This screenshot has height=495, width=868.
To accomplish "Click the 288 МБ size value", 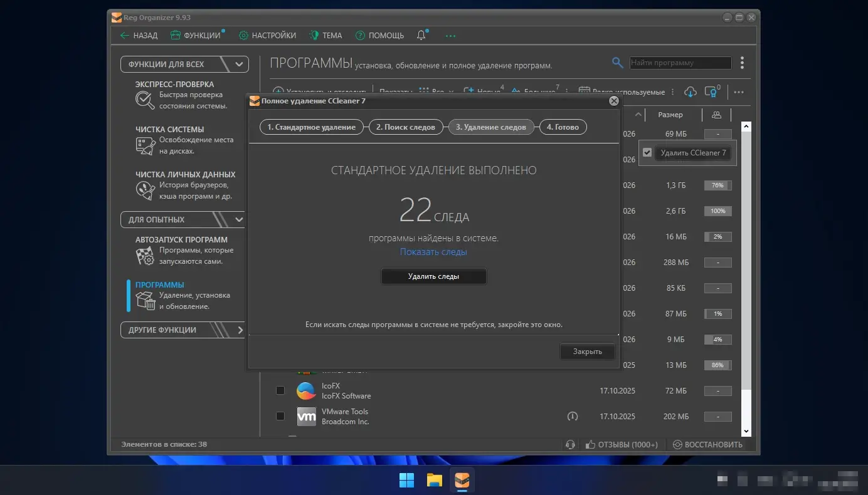I will pyautogui.click(x=675, y=263).
